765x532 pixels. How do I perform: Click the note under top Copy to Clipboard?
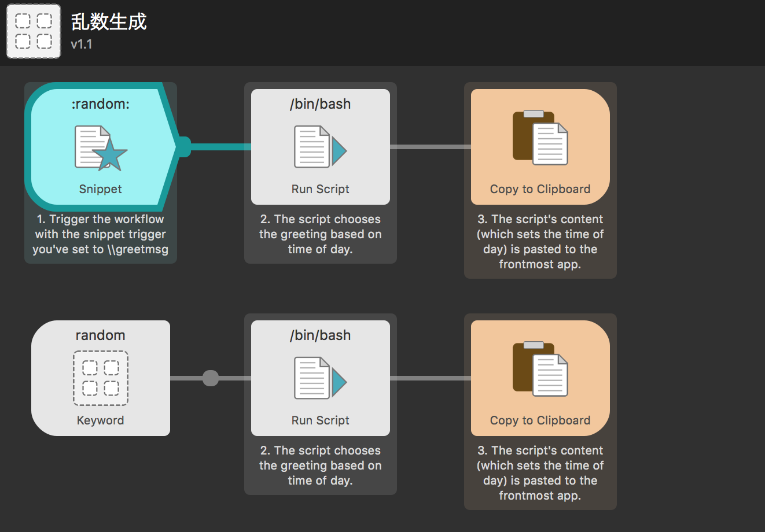(540, 242)
